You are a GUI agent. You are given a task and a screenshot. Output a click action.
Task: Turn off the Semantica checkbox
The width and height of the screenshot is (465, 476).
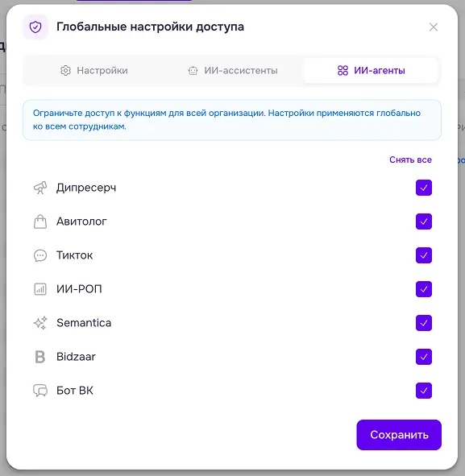(x=424, y=323)
